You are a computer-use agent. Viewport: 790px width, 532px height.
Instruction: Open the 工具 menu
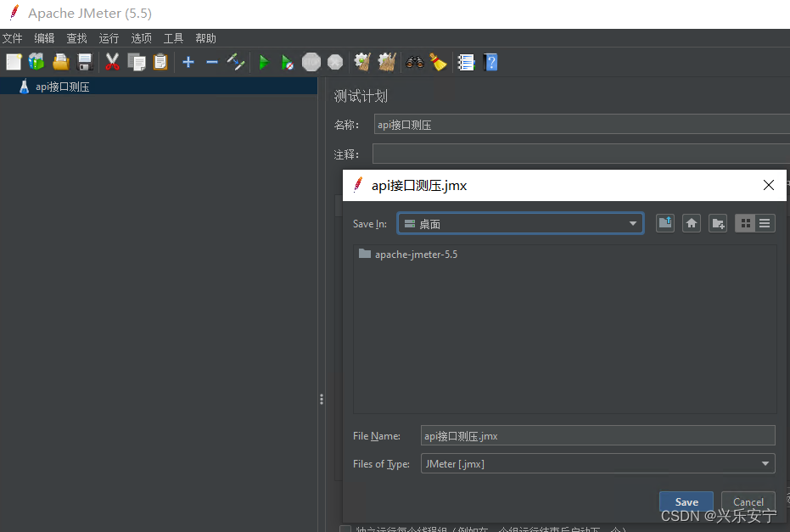pyautogui.click(x=173, y=38)
